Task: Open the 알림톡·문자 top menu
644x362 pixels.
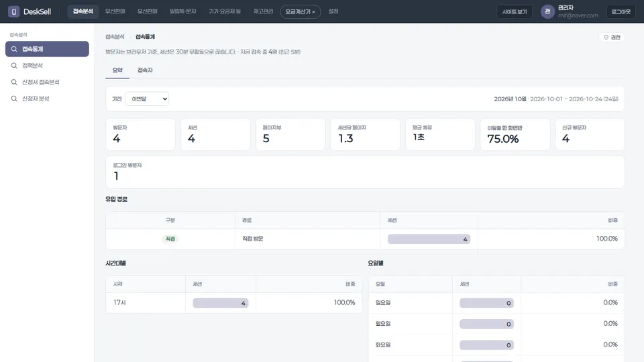Action: pyautogui.click(x=182, y=11)
